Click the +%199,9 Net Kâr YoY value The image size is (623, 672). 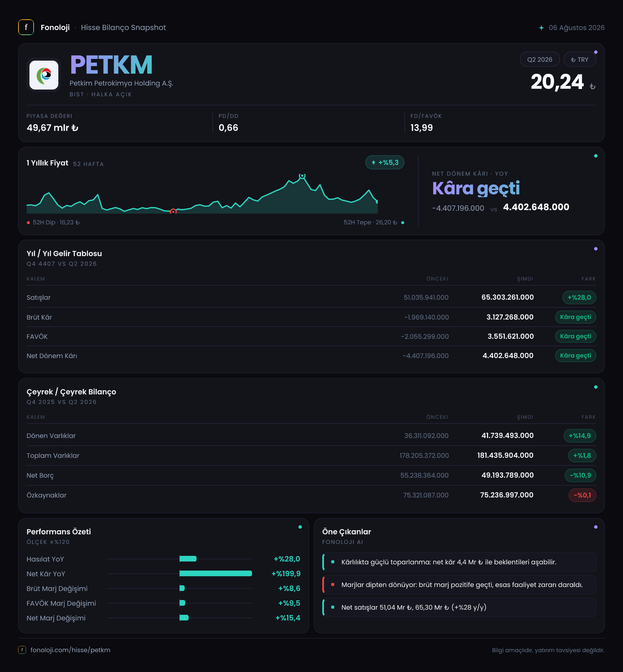point(286,573)
